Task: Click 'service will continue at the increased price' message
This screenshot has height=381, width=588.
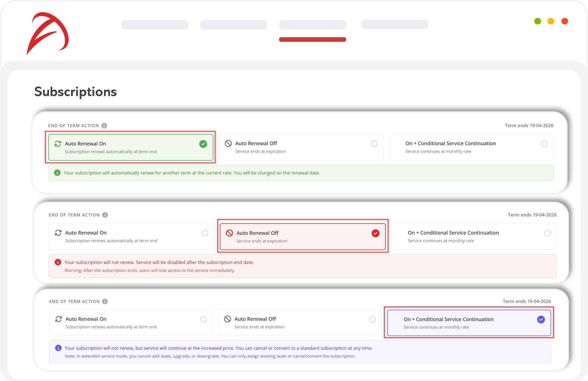Action: coord(219,348)
